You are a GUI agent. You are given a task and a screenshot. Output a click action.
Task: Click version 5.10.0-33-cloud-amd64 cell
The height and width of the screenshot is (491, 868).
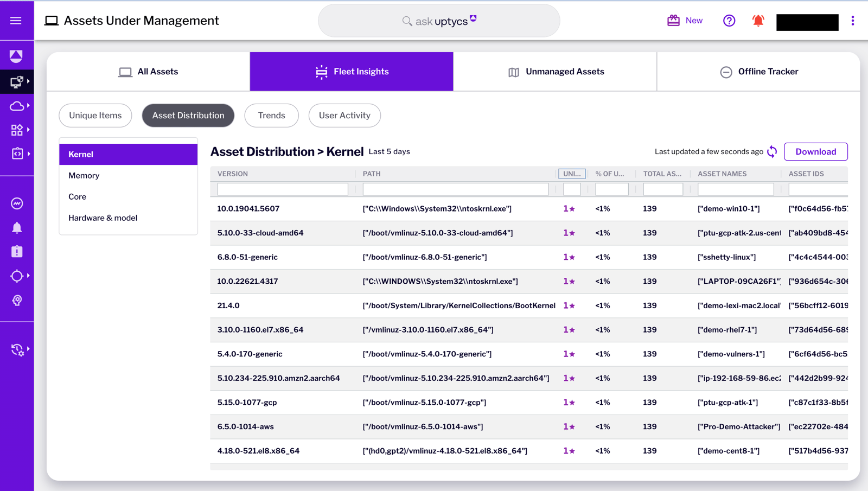tap(260, 233)
